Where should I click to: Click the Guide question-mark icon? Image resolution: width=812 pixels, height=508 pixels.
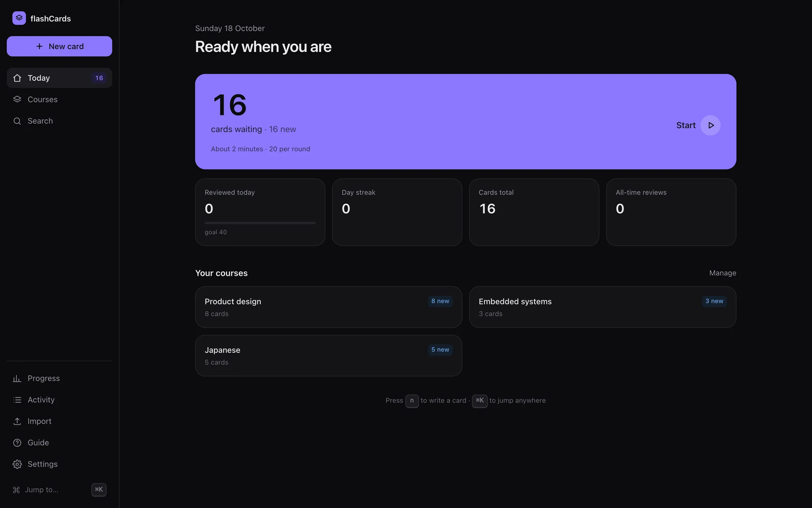[x=17, y=443]
